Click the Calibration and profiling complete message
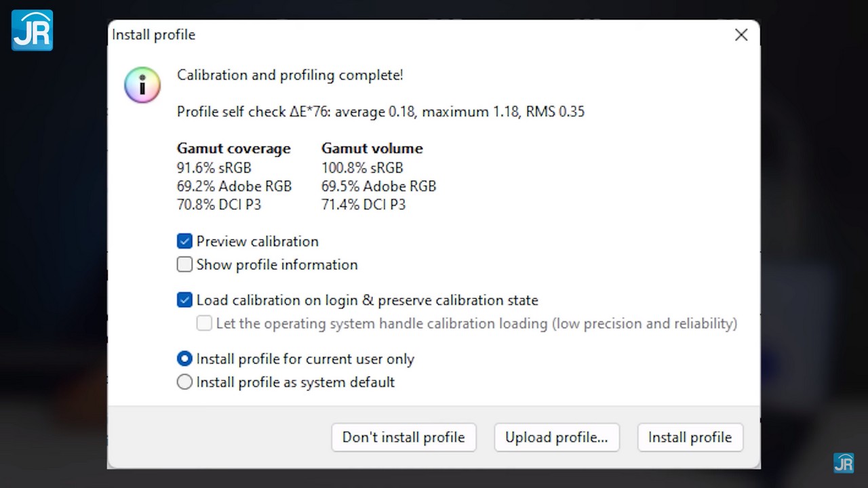 click(x=290, y=75)
